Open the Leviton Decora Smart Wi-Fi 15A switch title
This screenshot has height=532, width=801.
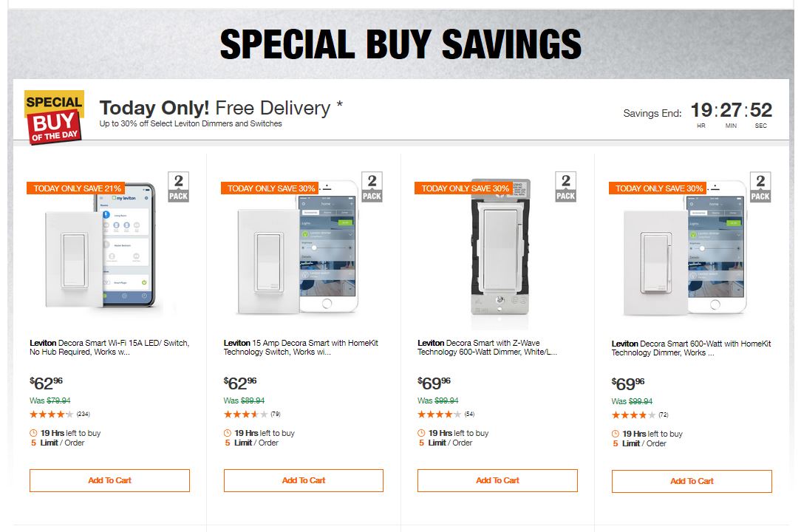(x=109, y=347)
